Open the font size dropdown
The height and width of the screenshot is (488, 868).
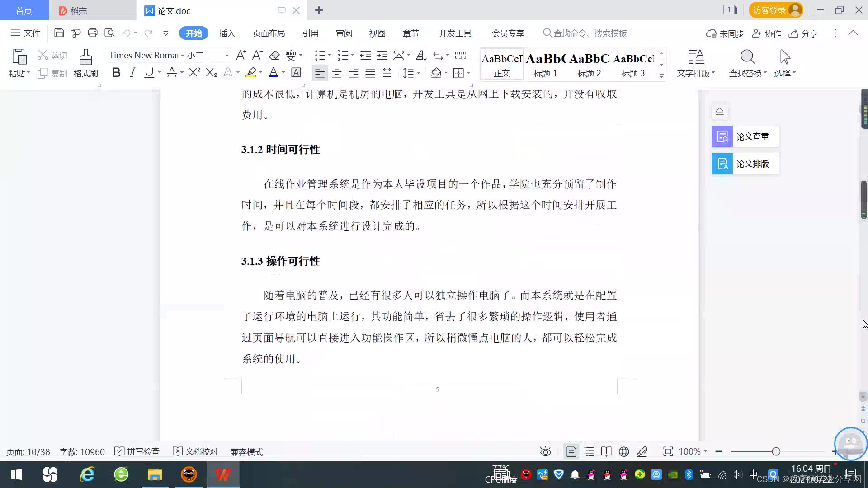pos(227,55)
